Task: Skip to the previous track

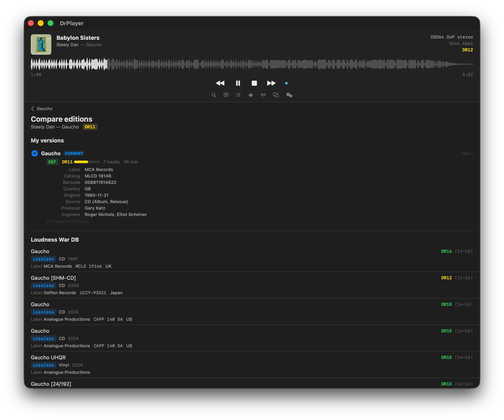Action: point(220,83)
